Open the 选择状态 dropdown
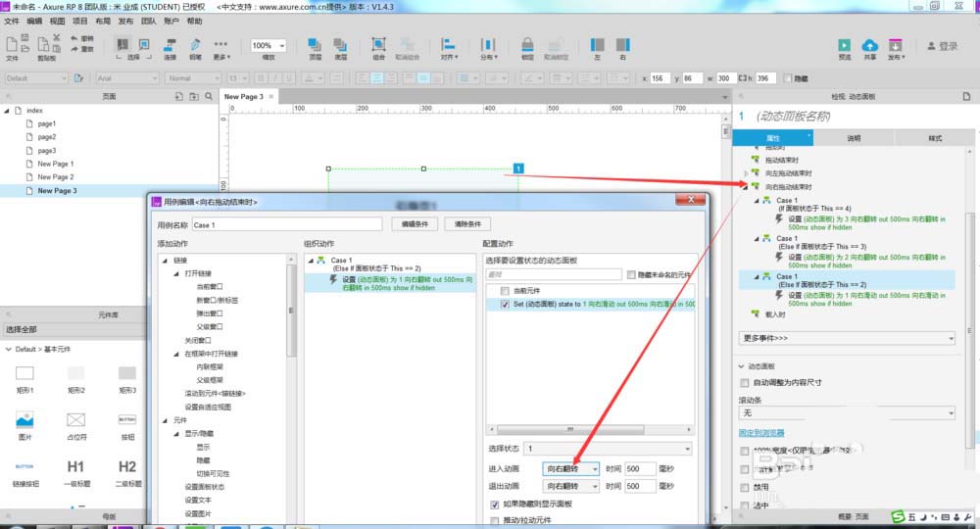The image size is (980, 529). (x=607, y=448)
